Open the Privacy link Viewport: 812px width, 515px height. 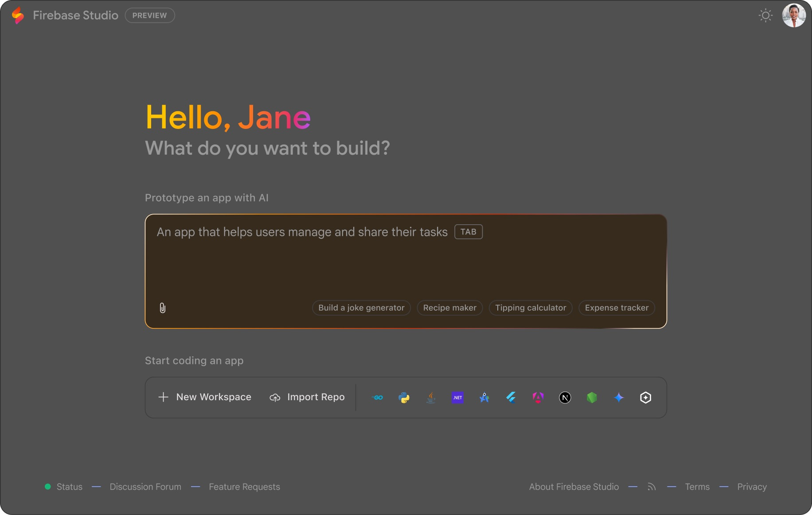tap(752, 487)
